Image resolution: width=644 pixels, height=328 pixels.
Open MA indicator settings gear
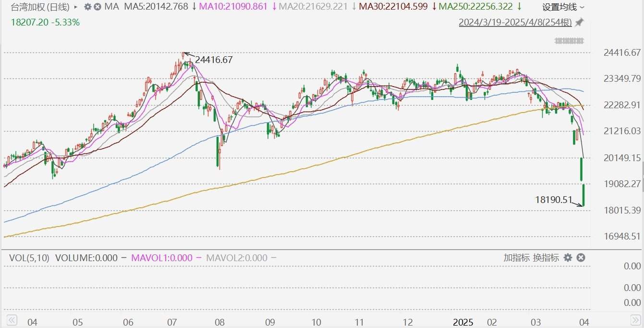[87, 7]
